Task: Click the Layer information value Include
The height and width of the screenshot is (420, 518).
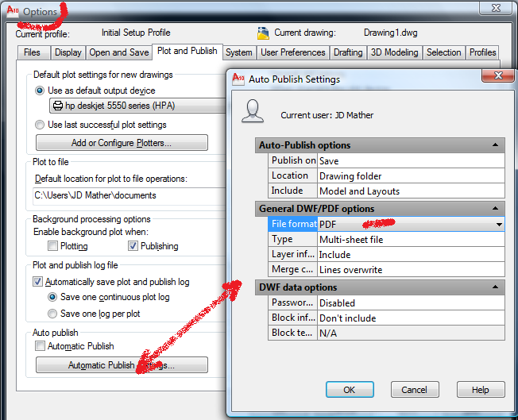Action: [411, 255]
